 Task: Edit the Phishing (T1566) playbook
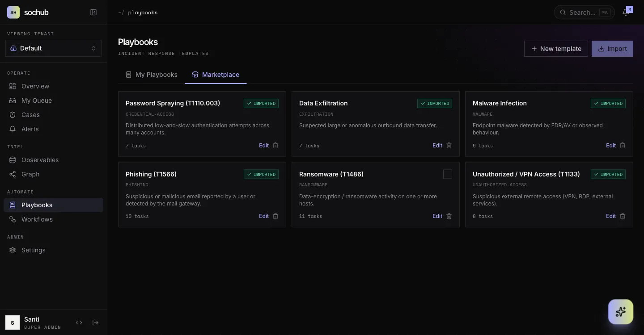pyautogui.click(x=264, y=216)
